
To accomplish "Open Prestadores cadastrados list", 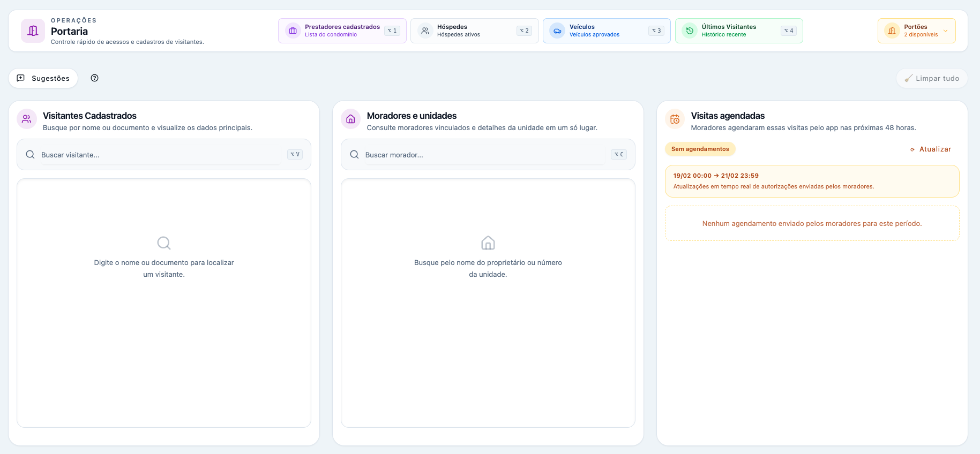I will pos(342,31).
